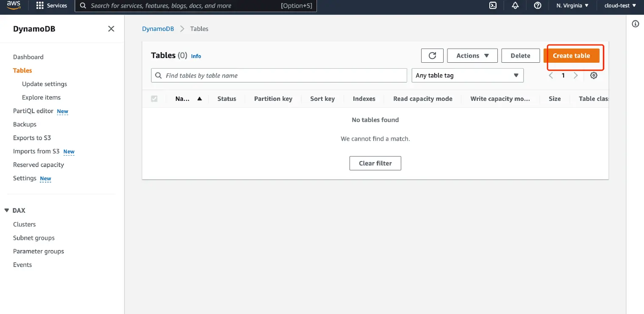Open the info panel icon at right edge
The image size is (644, 314).
635,24
